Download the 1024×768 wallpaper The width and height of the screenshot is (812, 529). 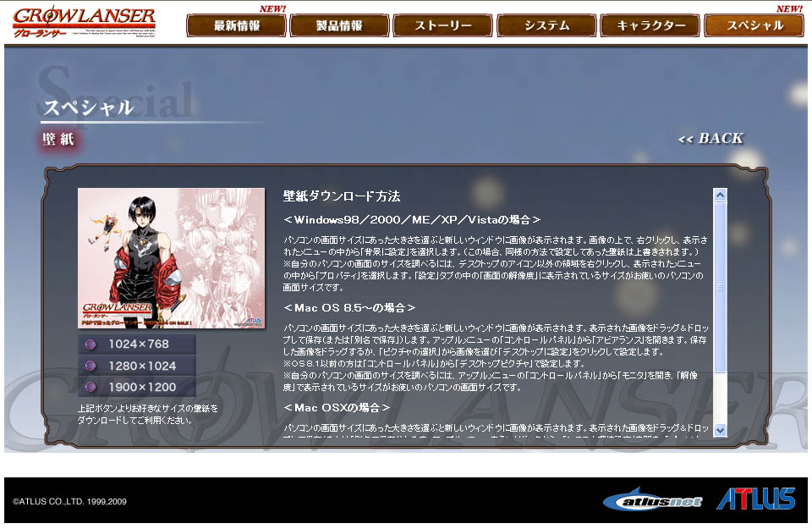pos(137,344)
